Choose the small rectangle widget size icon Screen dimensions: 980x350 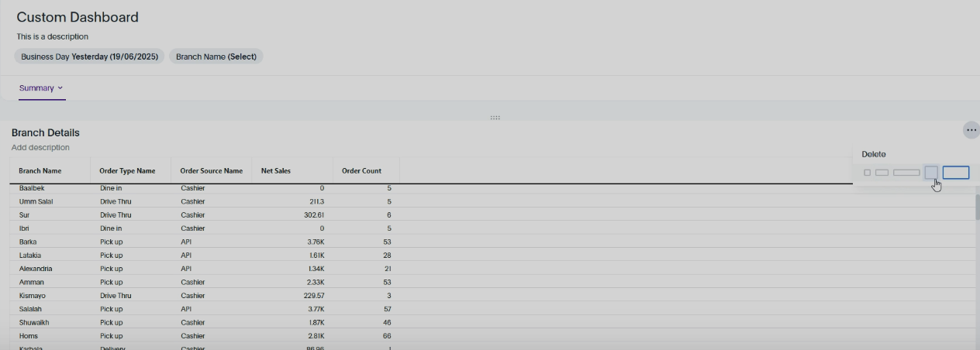click(x=882, y=173)
